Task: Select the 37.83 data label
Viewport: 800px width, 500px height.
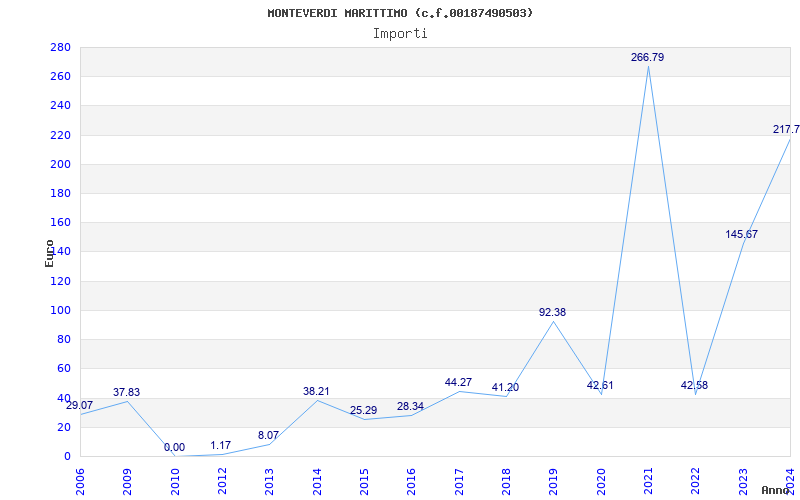Action: click(x=127, y=393)
